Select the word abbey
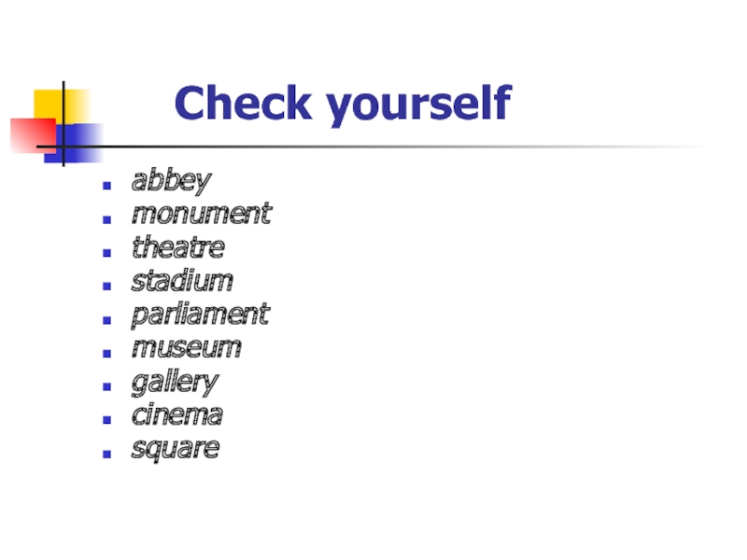 tap(172, 180)
